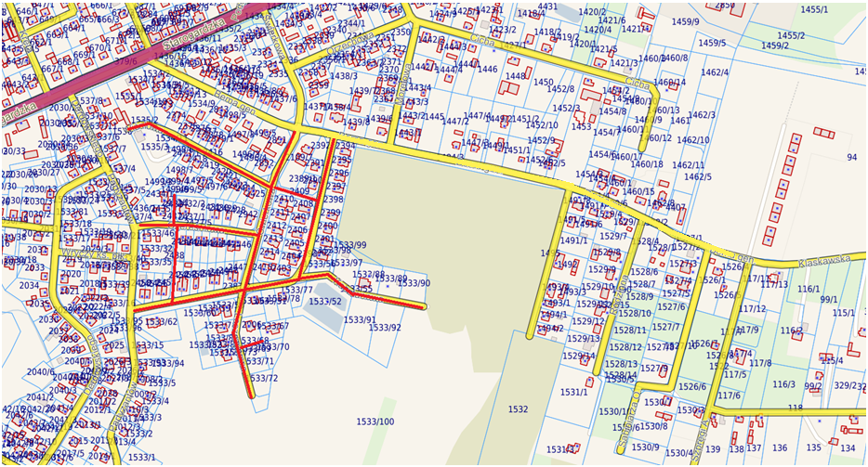Select parcel 1533/92
868x467 pixels.
385,328
